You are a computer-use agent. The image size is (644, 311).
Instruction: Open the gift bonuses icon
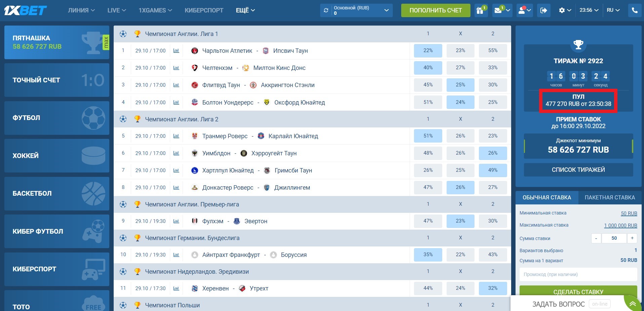tap(480, 10)
